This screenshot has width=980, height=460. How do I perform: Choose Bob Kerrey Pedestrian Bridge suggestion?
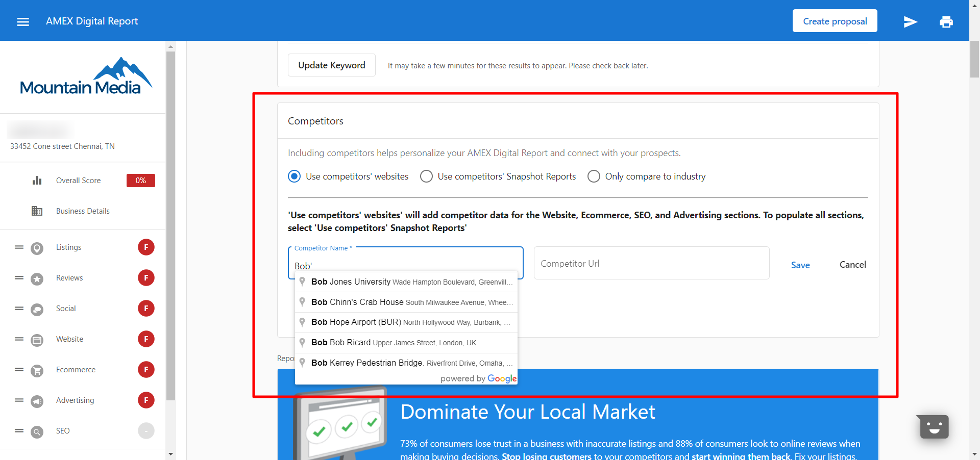[x=406, y=363]
